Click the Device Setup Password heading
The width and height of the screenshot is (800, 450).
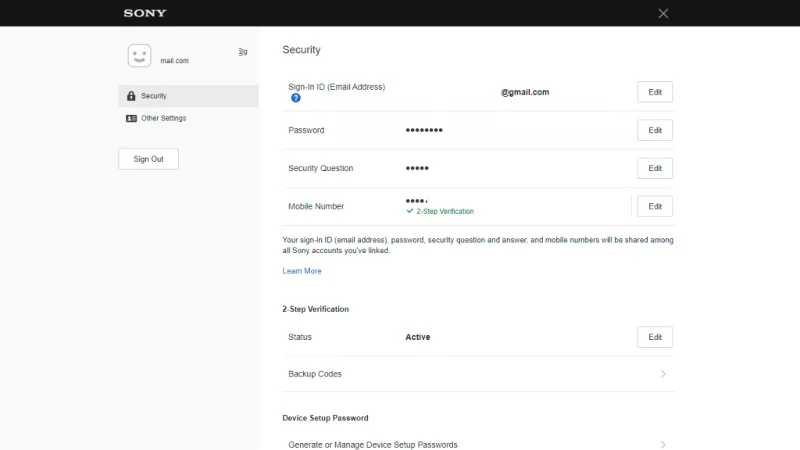[325, 418]
